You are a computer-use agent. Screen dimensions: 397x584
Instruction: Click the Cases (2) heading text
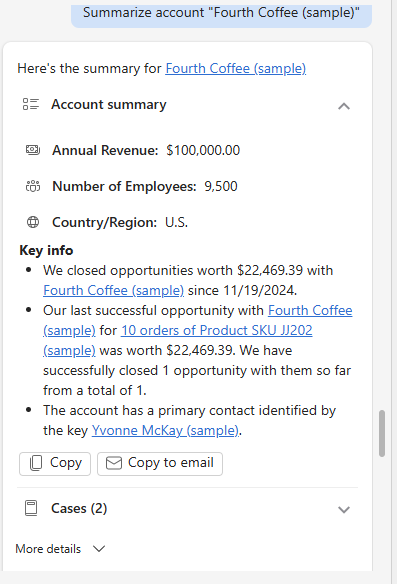[79, 508]
